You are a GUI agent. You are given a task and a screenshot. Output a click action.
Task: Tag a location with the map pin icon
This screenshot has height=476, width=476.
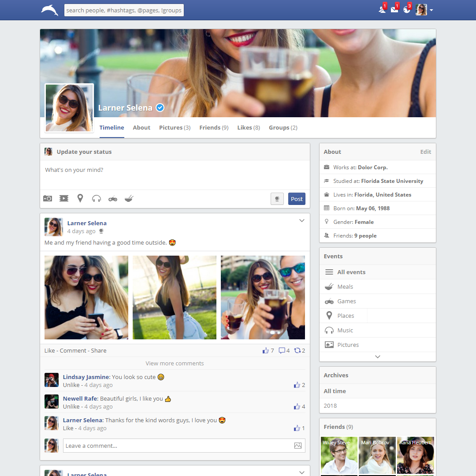pyautogui.click(x=80, y=198)
